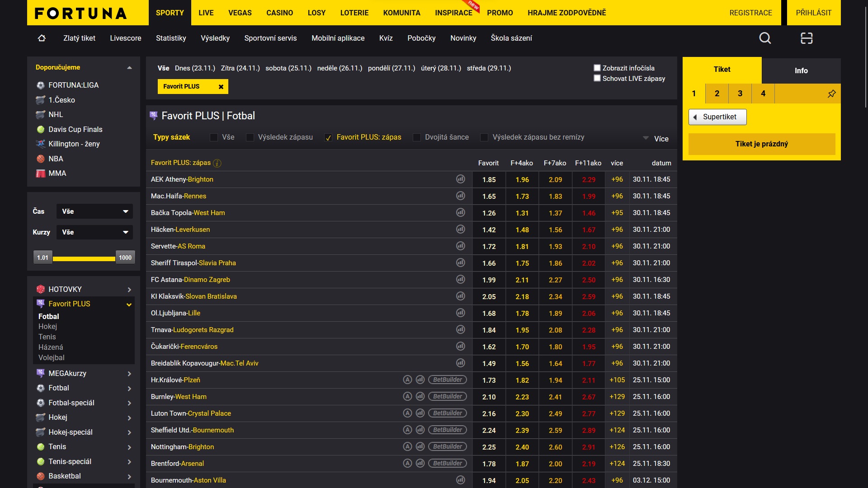This screenshot has height=488, width=868.
Task: Enable the Schovat LIVE zápasy checkbox
Action: (x=597, y=78)
